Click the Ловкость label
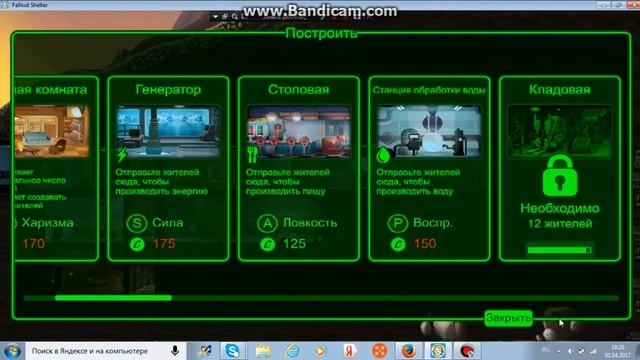Image resolution: width=640 pixels, height=360 pixels. point(310,223)
